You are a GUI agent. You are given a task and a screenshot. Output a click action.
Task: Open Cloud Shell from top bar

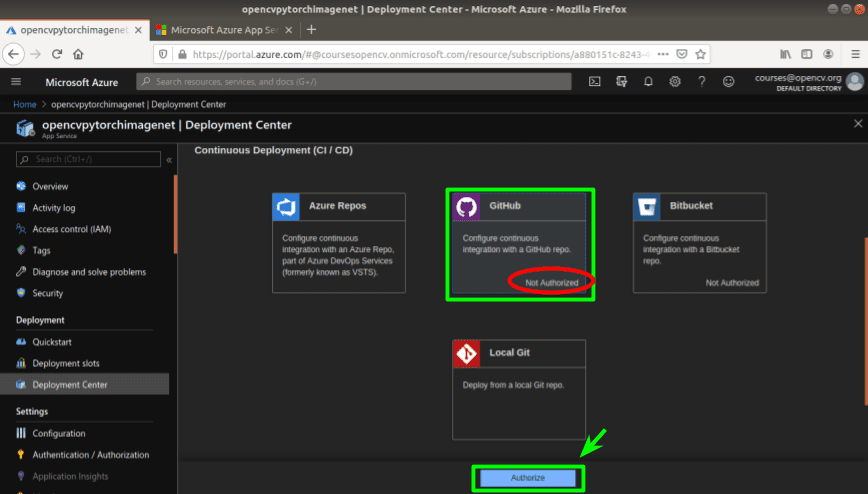(x=595, y=81)
